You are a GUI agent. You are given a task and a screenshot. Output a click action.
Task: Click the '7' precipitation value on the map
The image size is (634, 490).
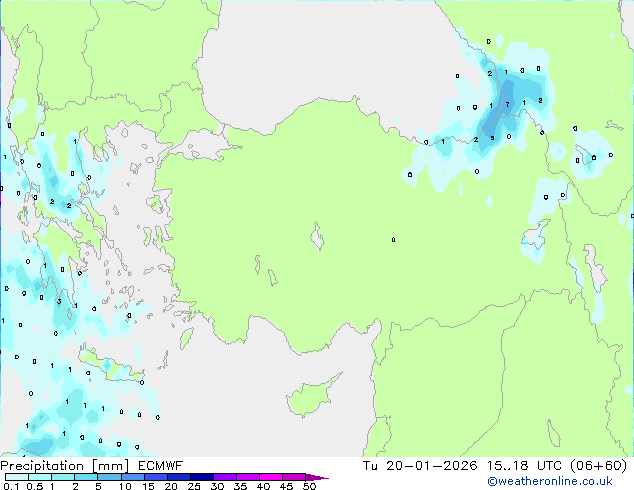click(x=507, y=105)
